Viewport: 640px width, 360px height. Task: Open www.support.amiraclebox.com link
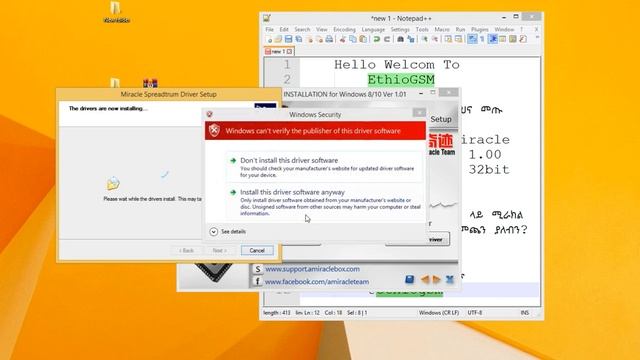(x=312, y=269)
